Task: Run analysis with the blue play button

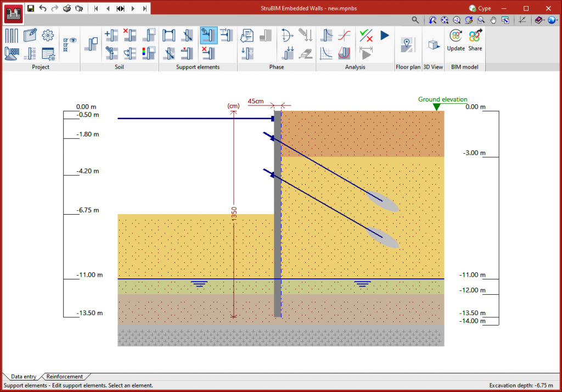Action: [x=385, y=36]
